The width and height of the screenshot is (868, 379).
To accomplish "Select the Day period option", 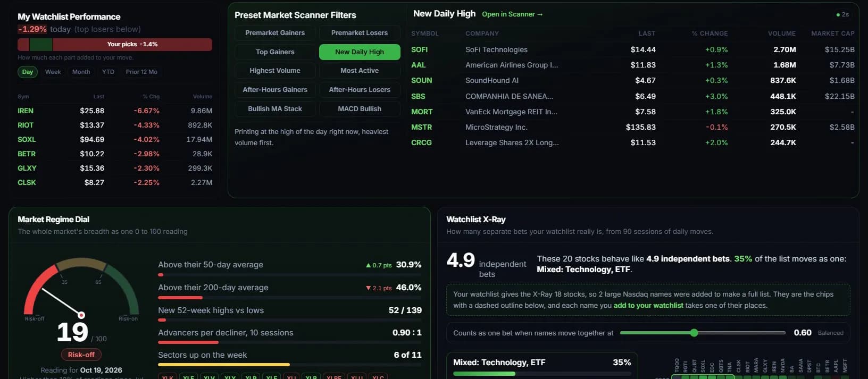I will pos(28,72).
